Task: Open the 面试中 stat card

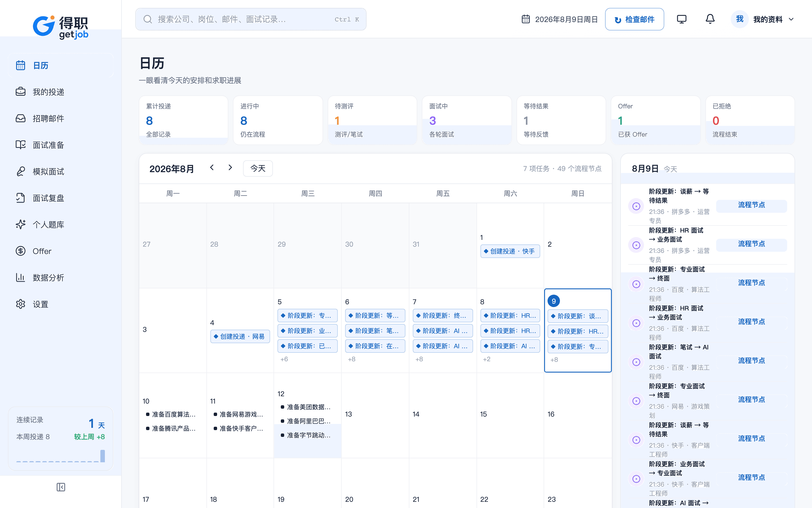Action: pyautogui.click(x=467, y=120)
